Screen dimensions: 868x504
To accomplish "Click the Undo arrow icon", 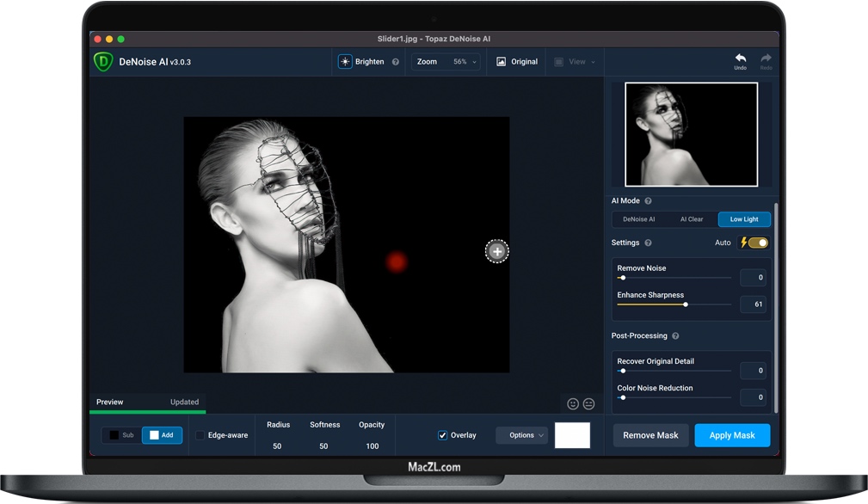I will pyautogui.click(x=740, y=58).
